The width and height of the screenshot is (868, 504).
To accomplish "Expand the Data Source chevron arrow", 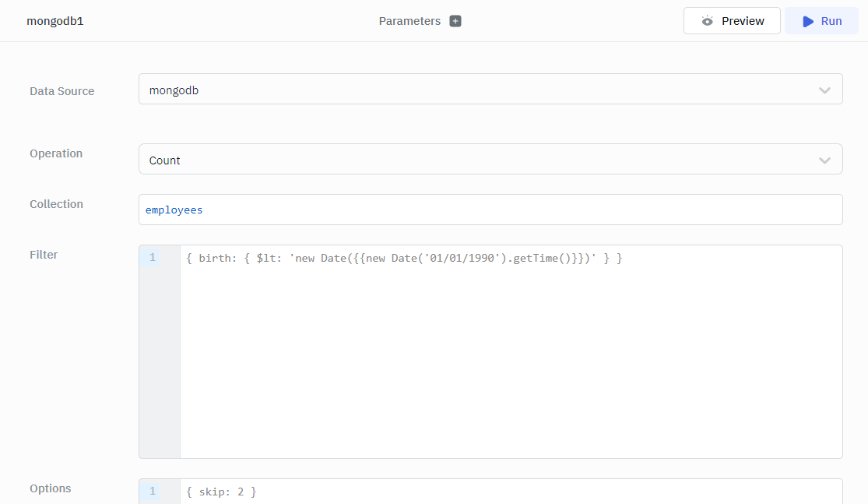I will point(824,90).
